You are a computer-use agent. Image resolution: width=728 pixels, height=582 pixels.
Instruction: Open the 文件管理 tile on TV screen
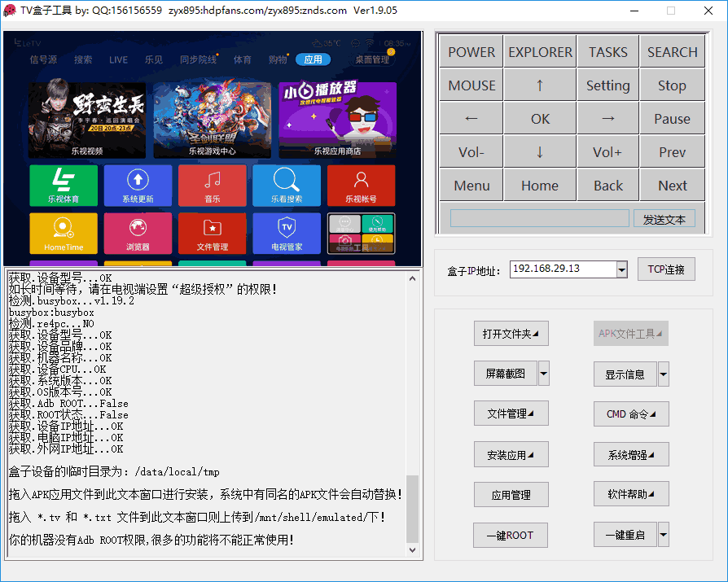click(213, 234)
